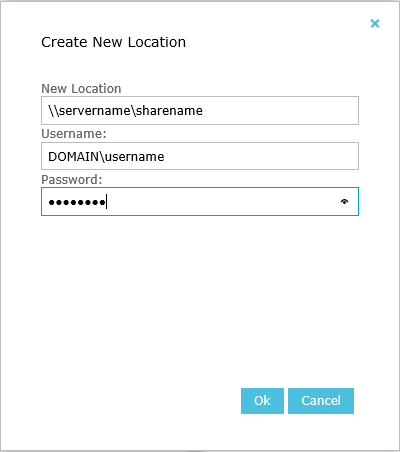
Task: Place cursor on "sharename" in the path
Action: pos(169,111)
